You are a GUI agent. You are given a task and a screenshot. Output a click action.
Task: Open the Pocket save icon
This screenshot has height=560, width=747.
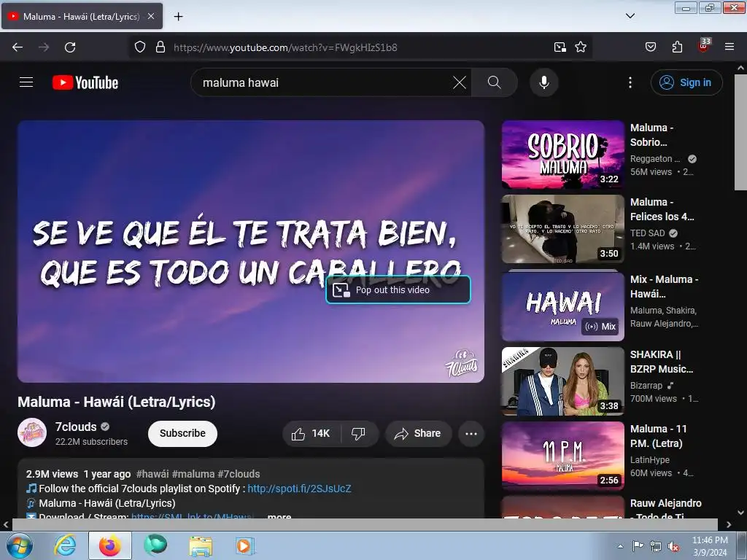(x=650, y=47)
